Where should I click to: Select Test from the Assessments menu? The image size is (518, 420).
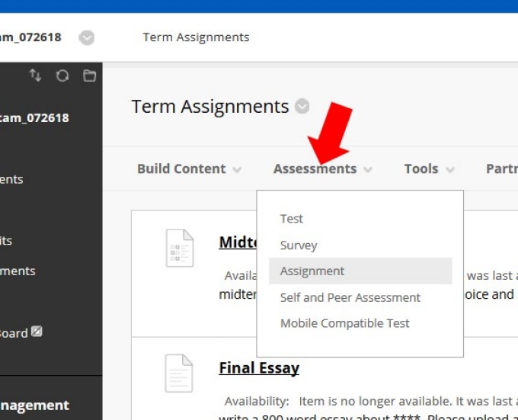click(x=292, y=219)
